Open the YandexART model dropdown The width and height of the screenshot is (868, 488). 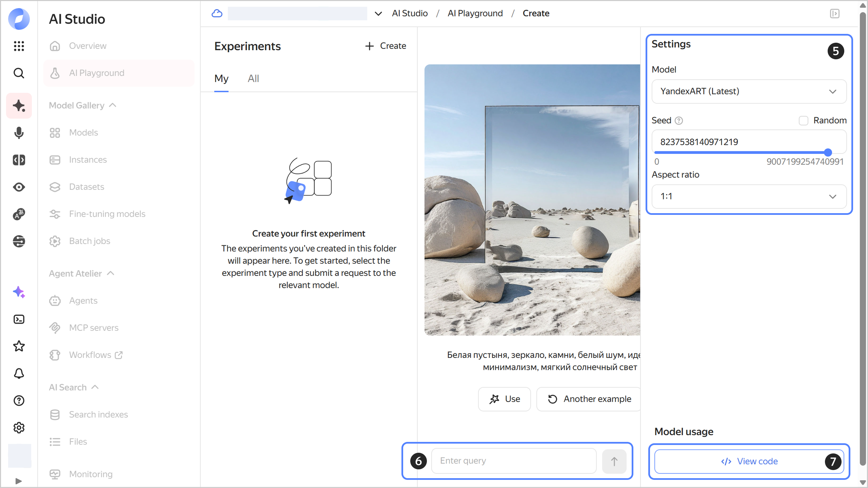pos(749,91)
